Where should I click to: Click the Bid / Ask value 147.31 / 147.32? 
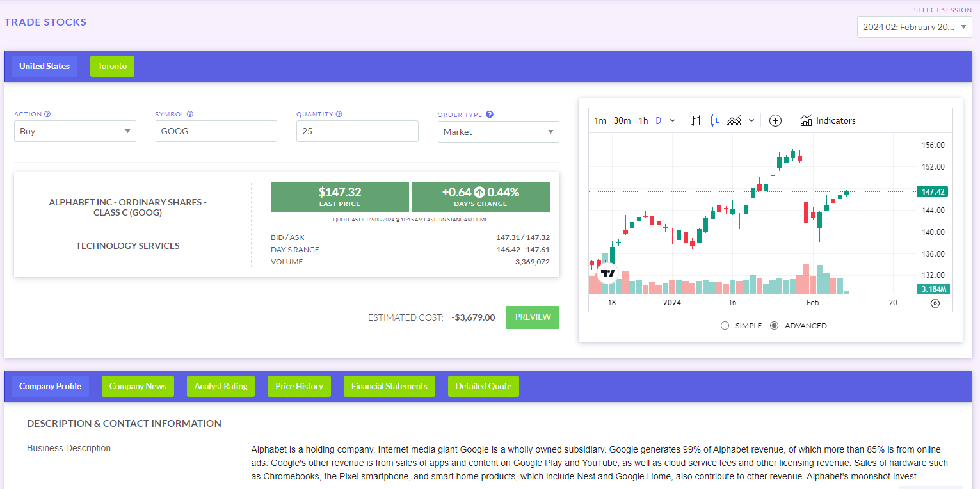point(523,237)
